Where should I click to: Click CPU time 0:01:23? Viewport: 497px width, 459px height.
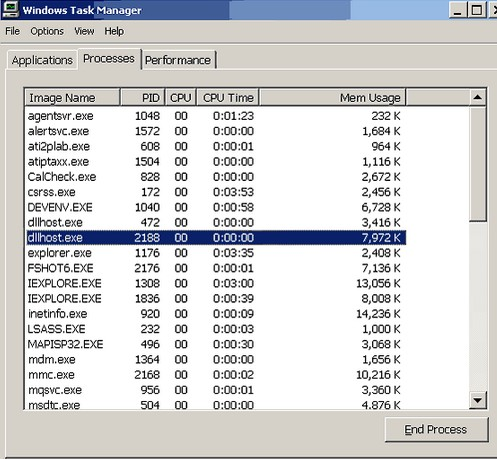coord(233,116)
